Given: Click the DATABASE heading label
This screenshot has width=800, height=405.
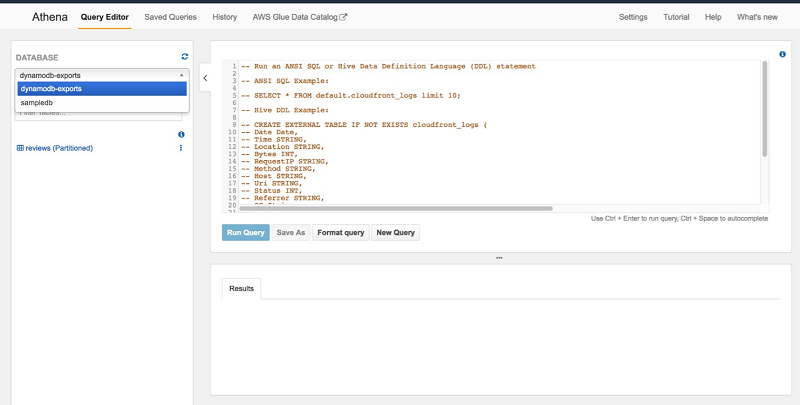Looking at the screenshot, I should click(37, 58).
